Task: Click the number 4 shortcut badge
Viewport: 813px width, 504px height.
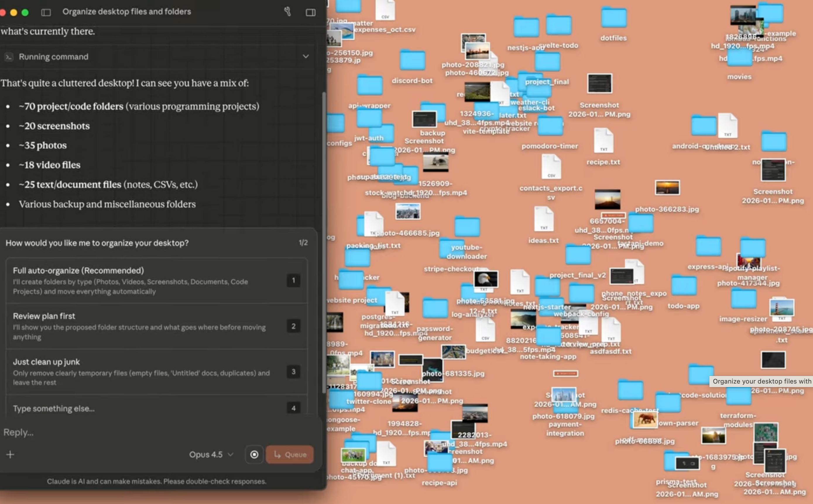Action: (293, 408)
